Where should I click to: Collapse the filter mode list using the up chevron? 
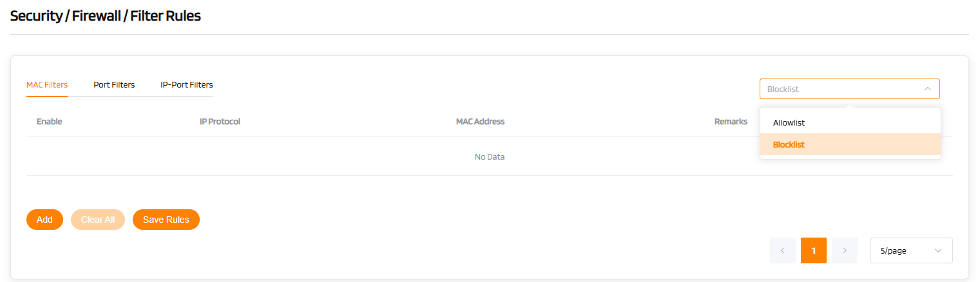tap(927, 89)
